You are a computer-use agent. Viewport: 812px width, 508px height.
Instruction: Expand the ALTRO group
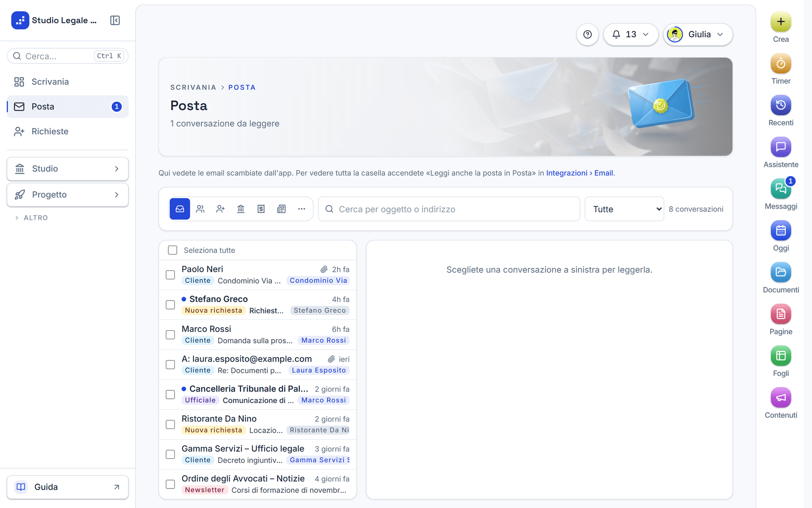[32, 218]
